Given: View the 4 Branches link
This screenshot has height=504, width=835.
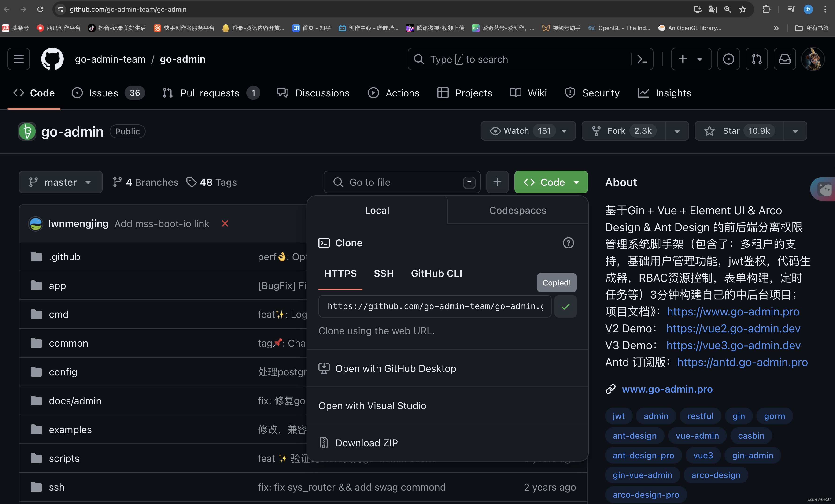Looking at the screenshot, I should (145, 182).
